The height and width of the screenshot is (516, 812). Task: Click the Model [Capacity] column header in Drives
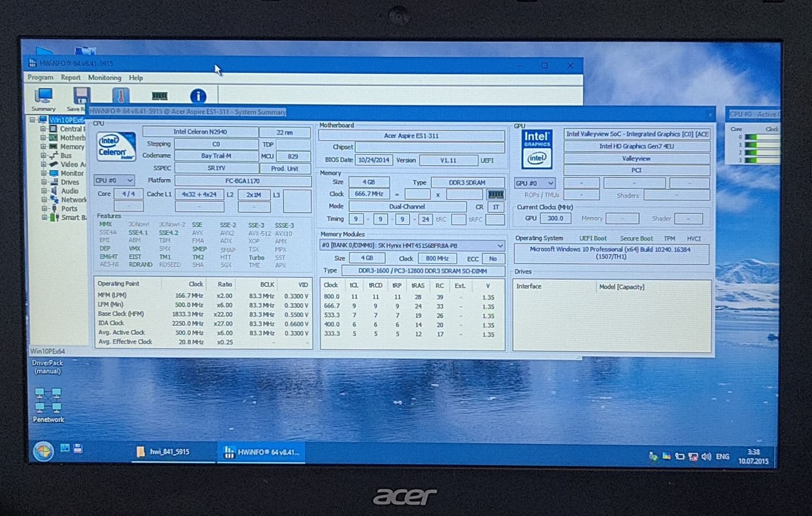click(x=621, y=287)
